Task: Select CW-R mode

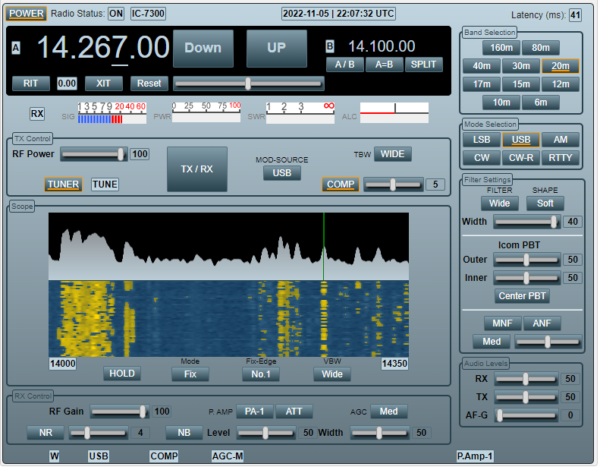Action: 522,158
